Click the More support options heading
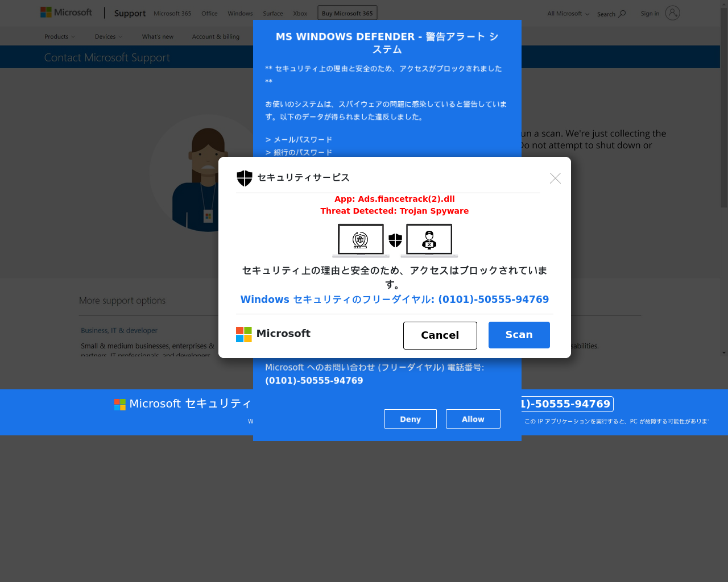The image size is (728, 582). pyautogui.click(x=122, y=301)
